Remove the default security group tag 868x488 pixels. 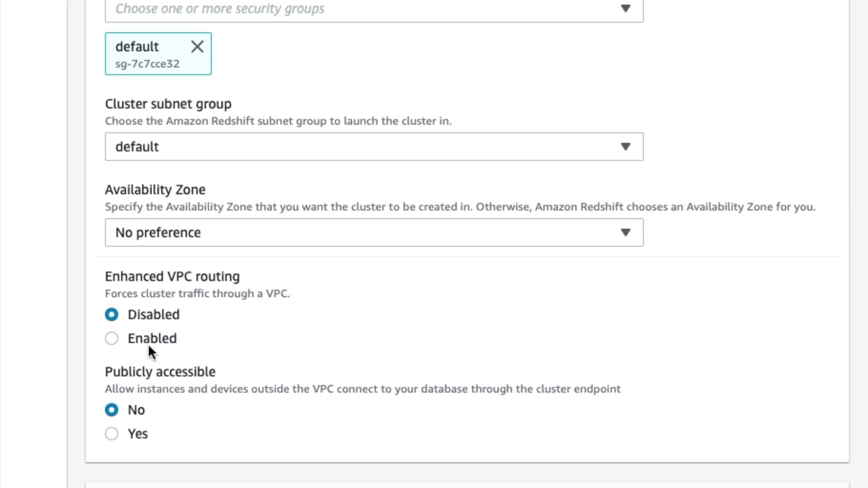[197, 47]
